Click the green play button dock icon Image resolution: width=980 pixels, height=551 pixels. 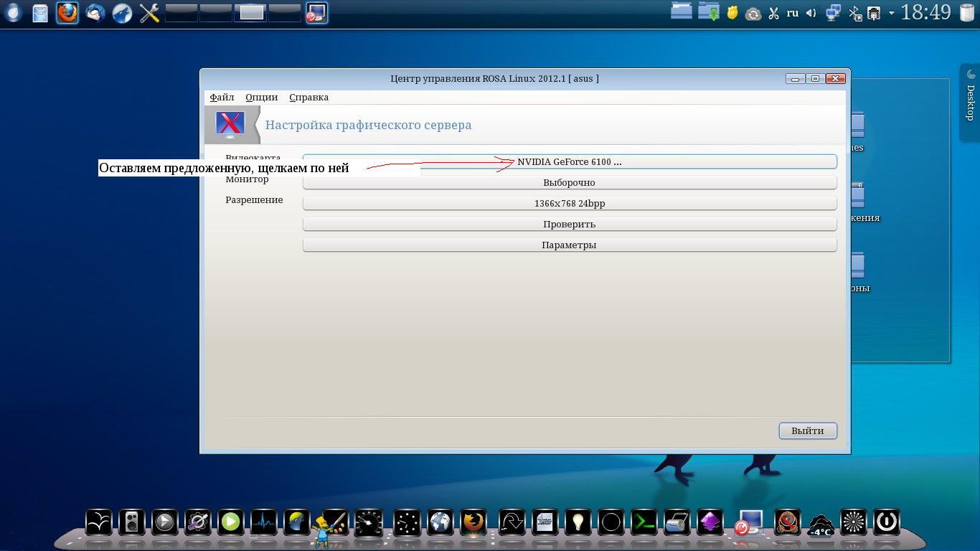(230, 522)
